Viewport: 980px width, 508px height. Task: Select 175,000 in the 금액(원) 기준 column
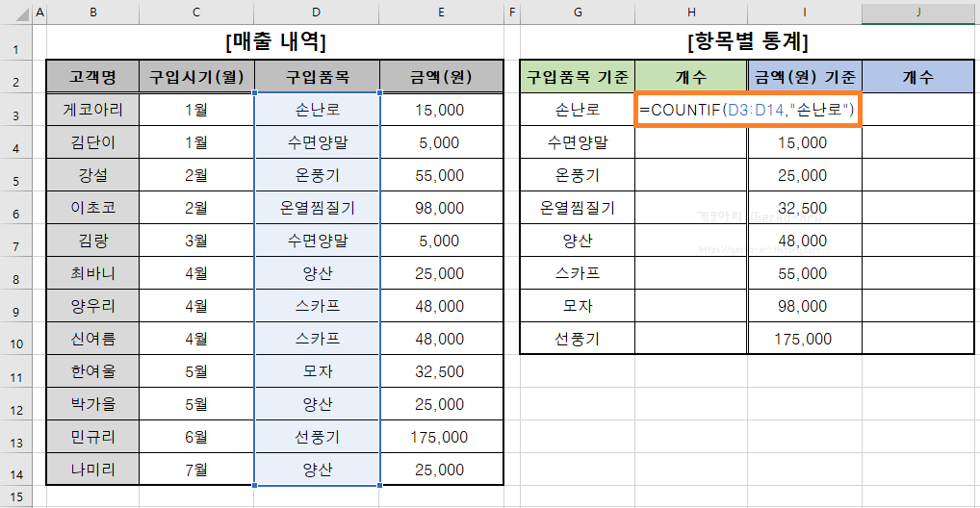click(x=805, y=339)
